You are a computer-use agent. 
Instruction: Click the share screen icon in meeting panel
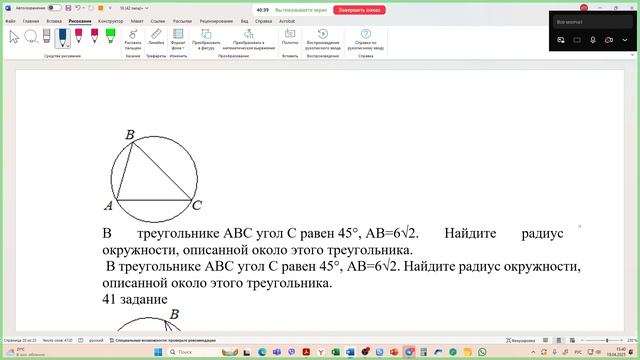click(x=561, y=40)
